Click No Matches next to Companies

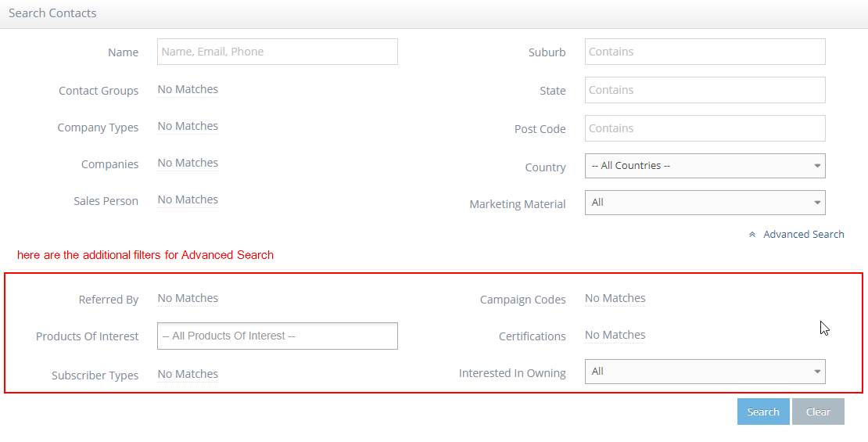click(188, 163)
